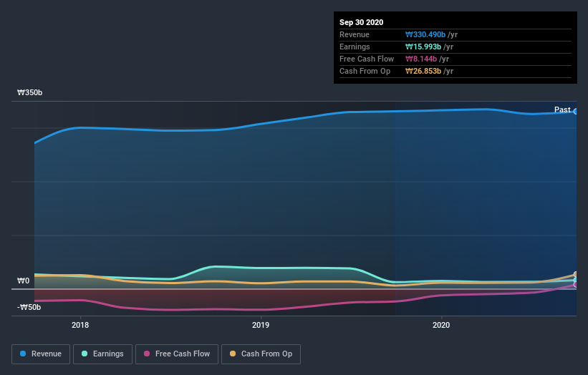Click the ₩26.853b cash from op value
Screen dimensions: 588x375
423,71
